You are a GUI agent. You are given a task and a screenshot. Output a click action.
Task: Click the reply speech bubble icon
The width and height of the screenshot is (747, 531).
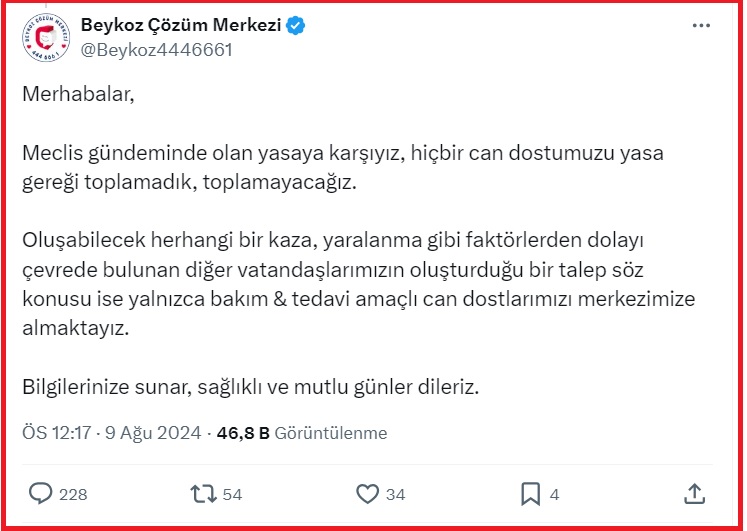(41, 494)
